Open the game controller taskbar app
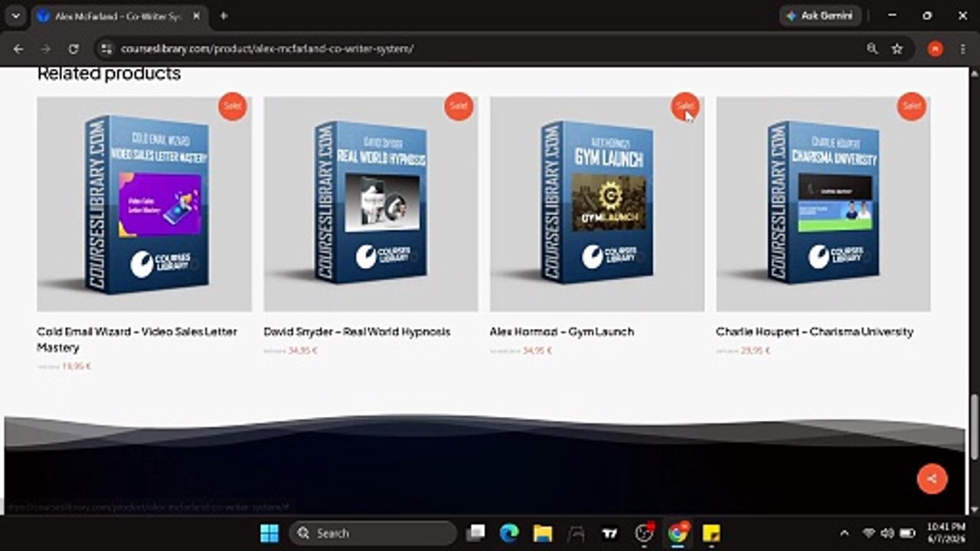This screenshot has width=980, height=551. (x=577, y=533)
